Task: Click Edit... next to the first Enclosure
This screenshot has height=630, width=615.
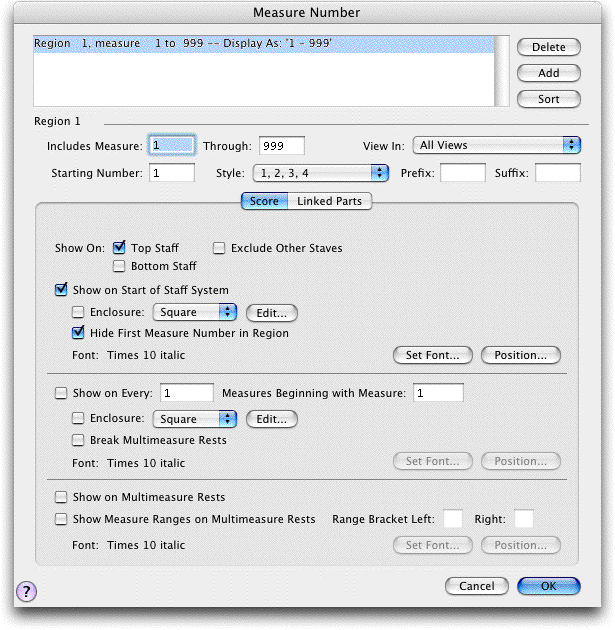Action: pyautogui.click(x=272, y=313)
